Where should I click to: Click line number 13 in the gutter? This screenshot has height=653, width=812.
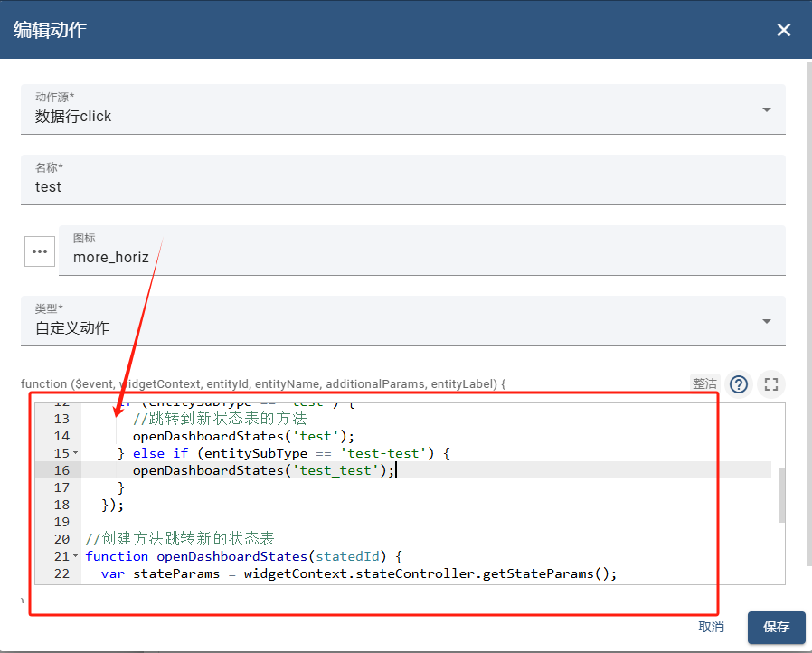[61, 419]
